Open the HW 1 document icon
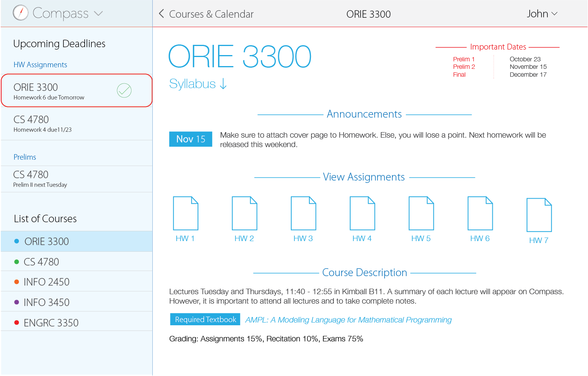588x376 pixels. pyautogui.click(x=186, y=213)
